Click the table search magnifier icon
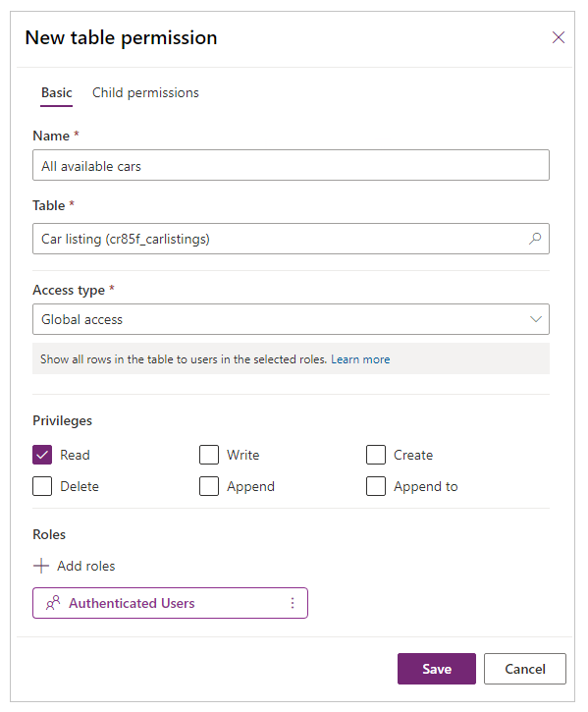Screen dimensions: 588x712 coord(535,239)
